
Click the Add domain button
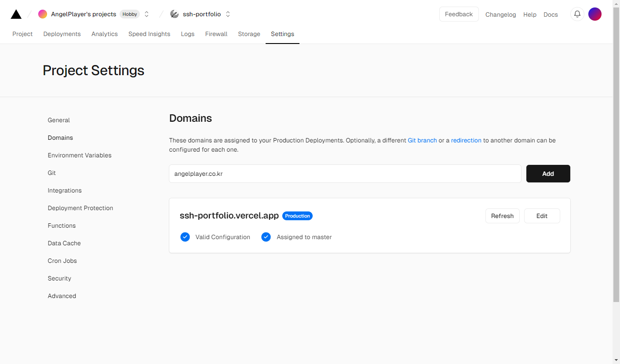(548, 174)
